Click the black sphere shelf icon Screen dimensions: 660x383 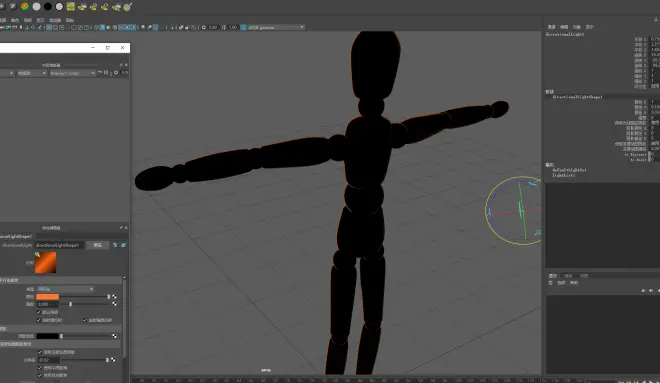[x=48, y=6]
